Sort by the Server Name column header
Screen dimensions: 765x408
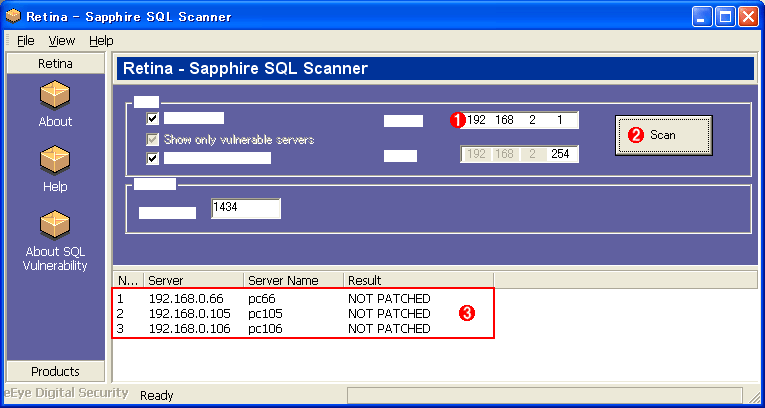[x=293, y=280]
